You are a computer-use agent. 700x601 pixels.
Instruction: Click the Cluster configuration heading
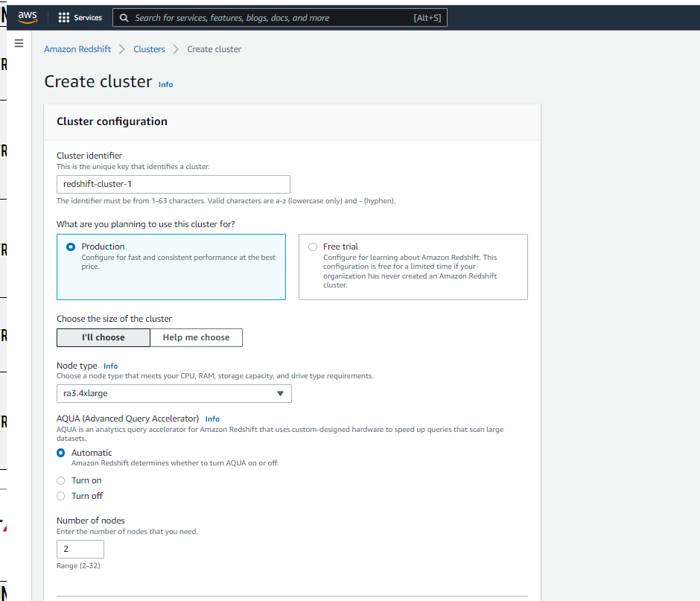click(x=112, y=121)
